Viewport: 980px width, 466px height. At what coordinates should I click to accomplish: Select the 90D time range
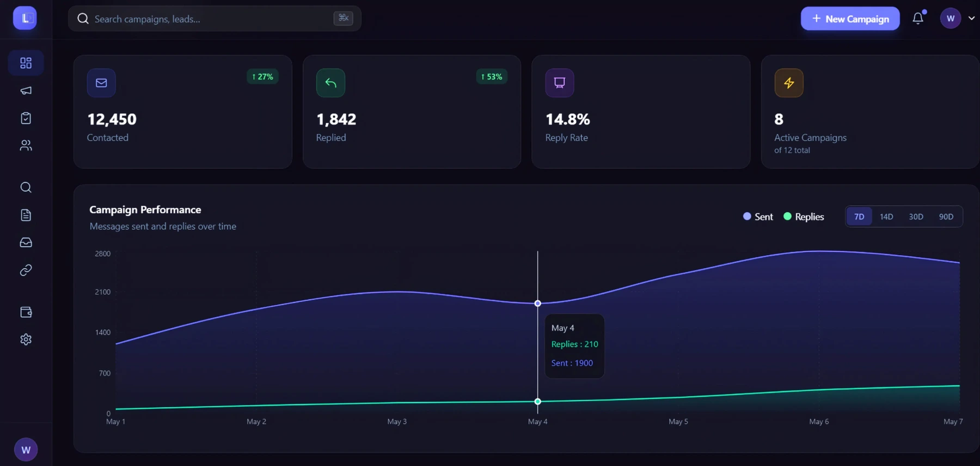click(x=946, y=216)
